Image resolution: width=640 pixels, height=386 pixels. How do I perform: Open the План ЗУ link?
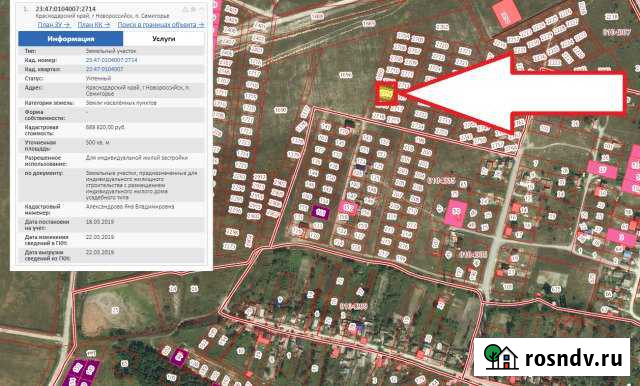pos(53,25)
